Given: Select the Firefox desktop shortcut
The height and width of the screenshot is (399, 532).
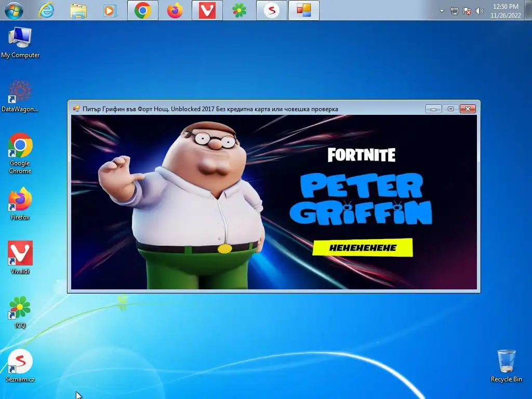Looking at the screenshot, I should point(20,204).
